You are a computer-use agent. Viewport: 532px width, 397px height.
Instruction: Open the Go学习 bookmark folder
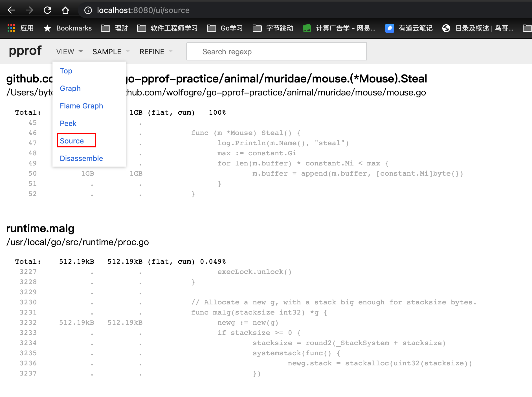click(225, 28)
